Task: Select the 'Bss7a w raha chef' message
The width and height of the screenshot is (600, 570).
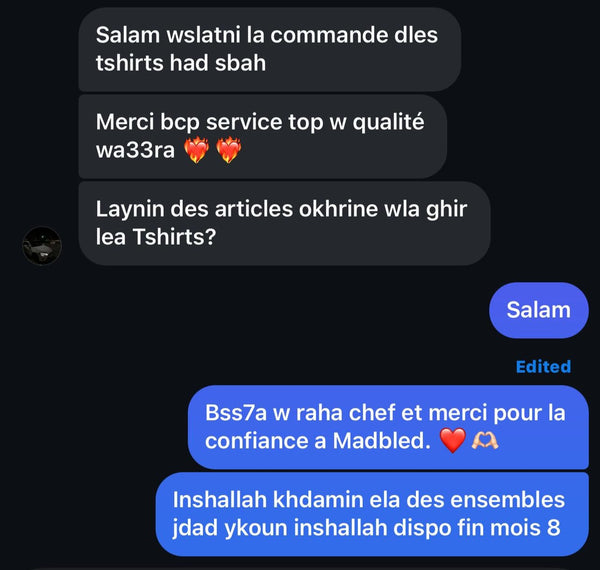Action: click(x=388, y=427)
